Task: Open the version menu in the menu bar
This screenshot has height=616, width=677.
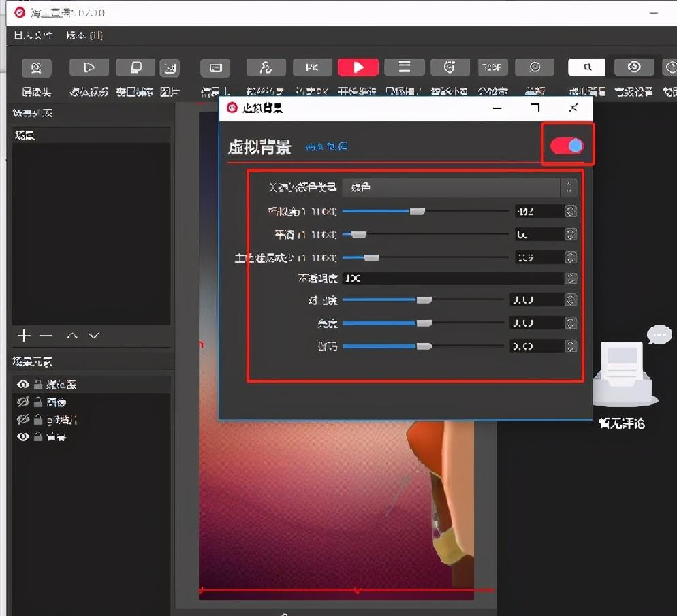Action: pos(83,35)
